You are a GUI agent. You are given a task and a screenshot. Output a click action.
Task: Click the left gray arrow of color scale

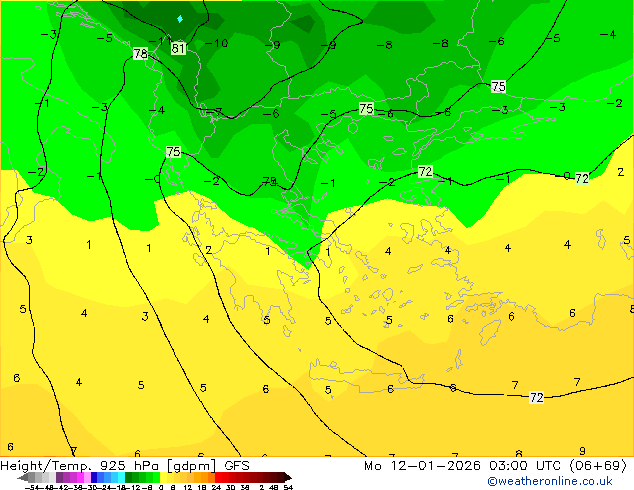click(x=23, y=477)
